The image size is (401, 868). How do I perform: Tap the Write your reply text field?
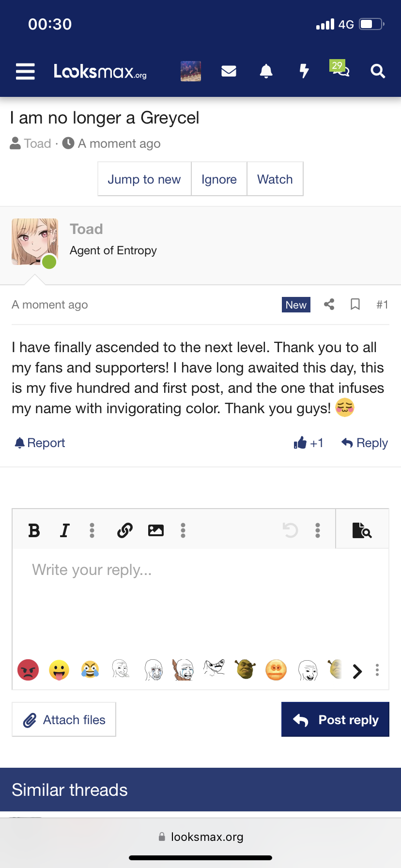200,596
